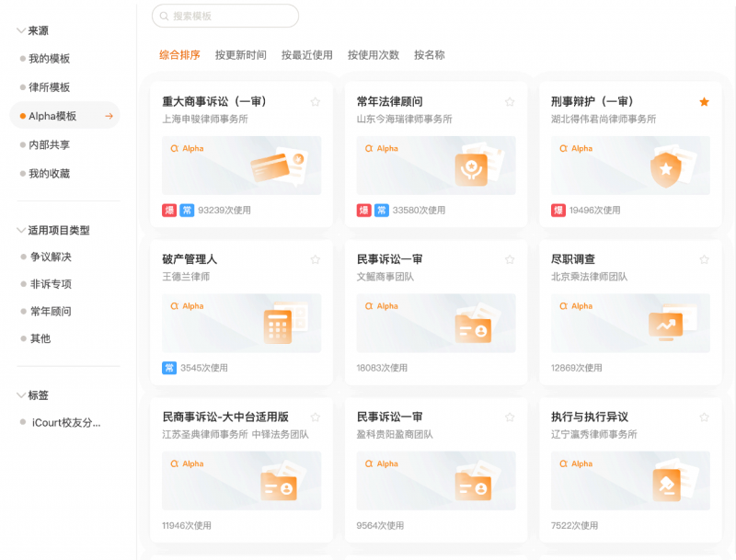The height and width of the screenshot is (560, 736).
Task: Click 湖北得伟君尚律师事务所 text
Action: click(604, 120)
